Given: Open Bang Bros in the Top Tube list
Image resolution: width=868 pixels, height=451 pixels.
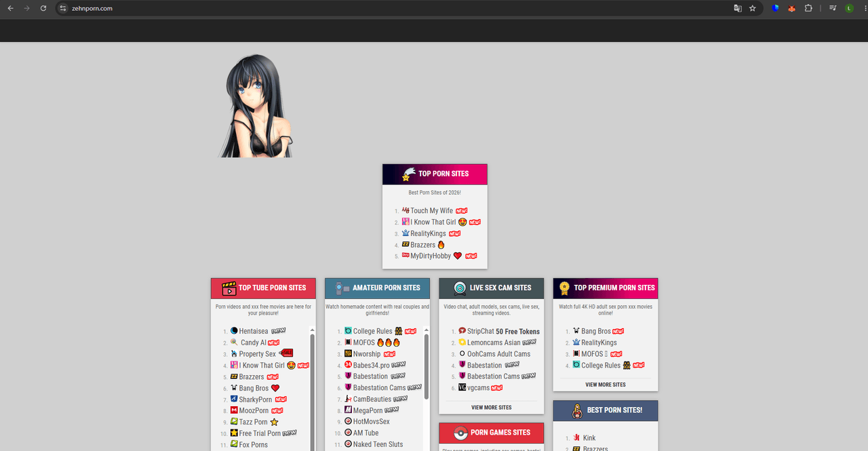Looking at the screenshot, I should tap(254, 389).
